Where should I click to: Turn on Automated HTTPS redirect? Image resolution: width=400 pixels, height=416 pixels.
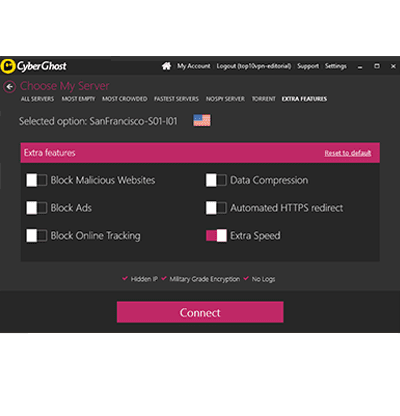(x=216, y=208)
